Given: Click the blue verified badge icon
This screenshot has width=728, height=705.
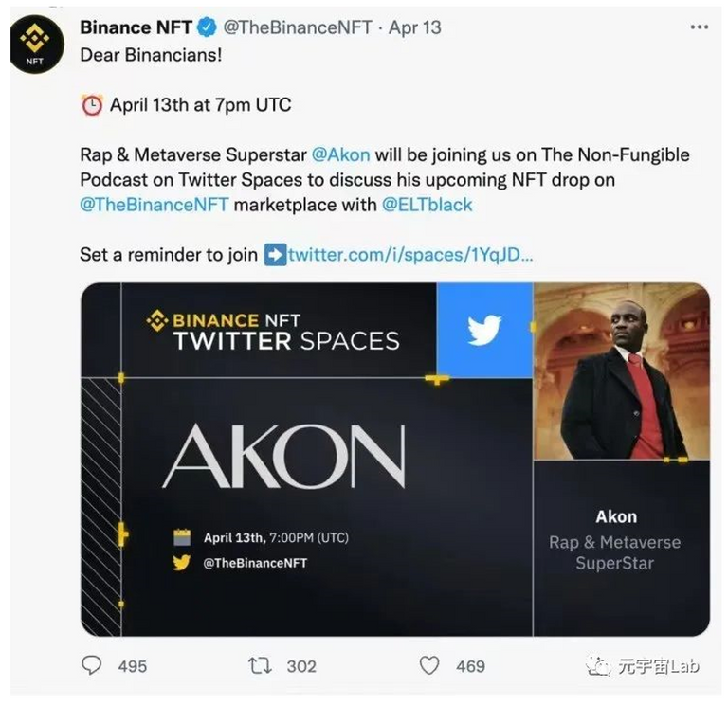Looking at the screenshot, I should 207,27.
